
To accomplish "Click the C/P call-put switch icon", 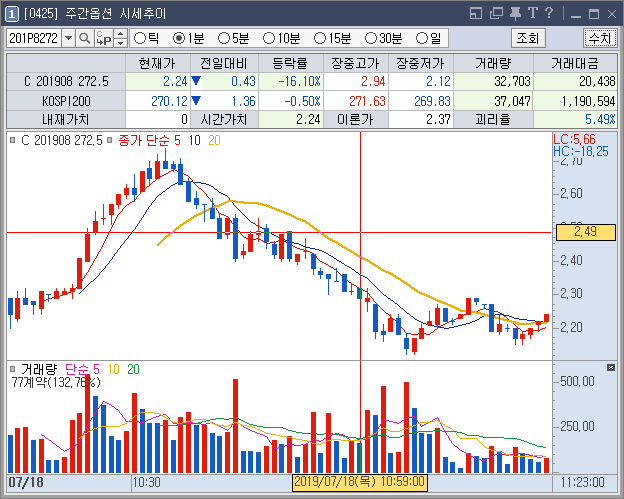I will pos(104,38).
